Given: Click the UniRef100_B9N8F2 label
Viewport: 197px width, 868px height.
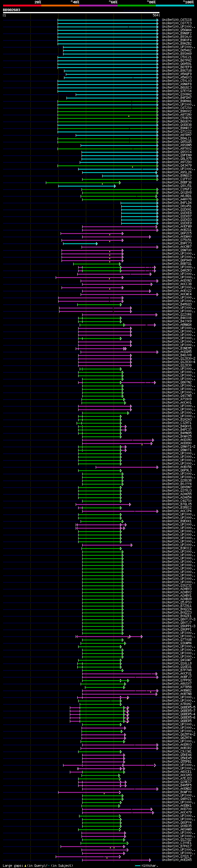Looking at the screenshot, I should tap(177, 33).
